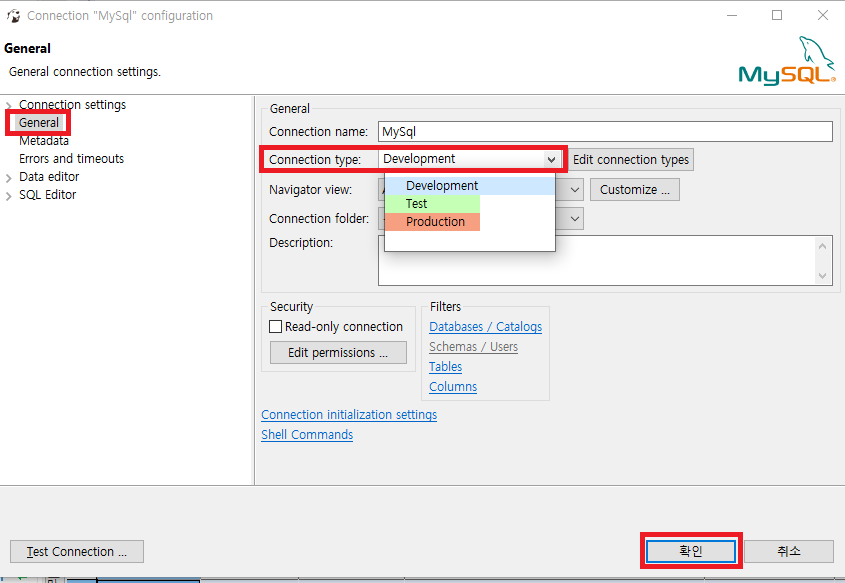Click the MySQL dolphin logo

[787, 60]
